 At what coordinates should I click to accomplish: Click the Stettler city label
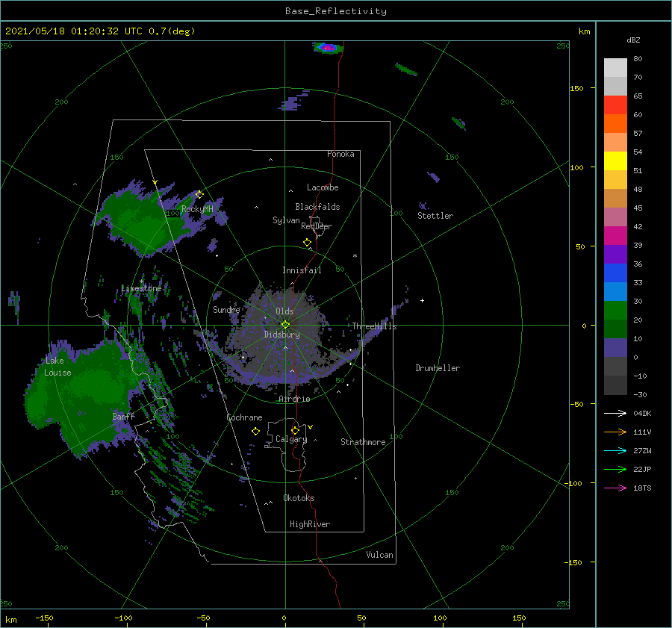click(x=435, y=216)
